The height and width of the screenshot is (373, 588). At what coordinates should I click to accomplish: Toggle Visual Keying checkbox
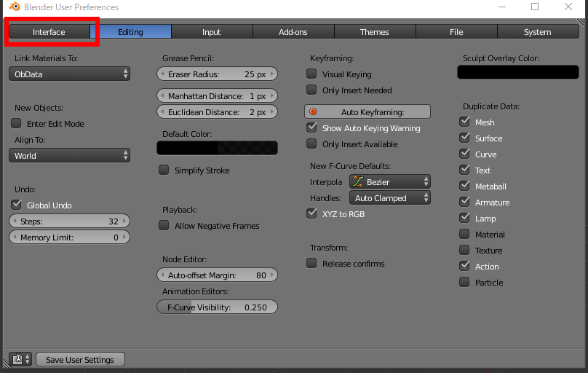coord(311,74)
